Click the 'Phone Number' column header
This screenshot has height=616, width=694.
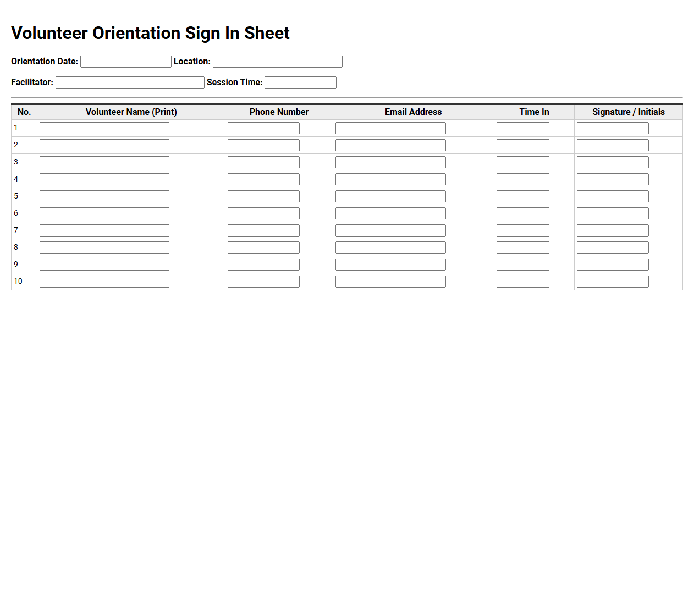[x=279, y=112]
